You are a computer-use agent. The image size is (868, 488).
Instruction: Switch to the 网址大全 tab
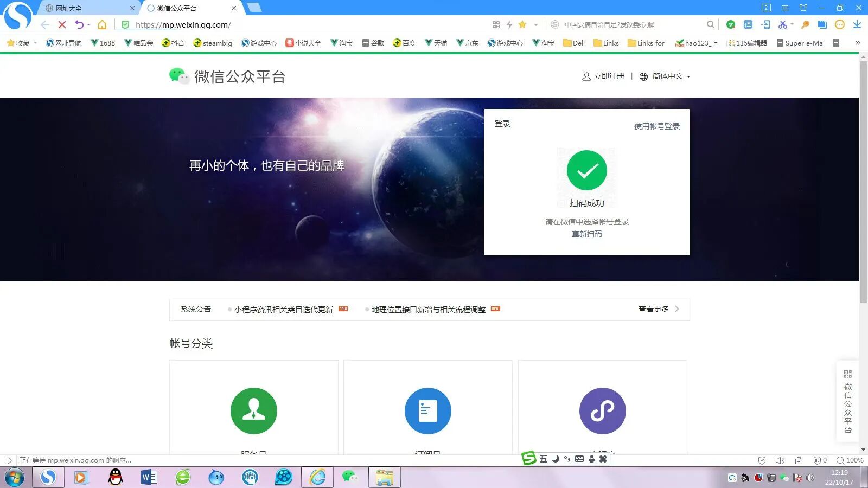click(90, 8)
